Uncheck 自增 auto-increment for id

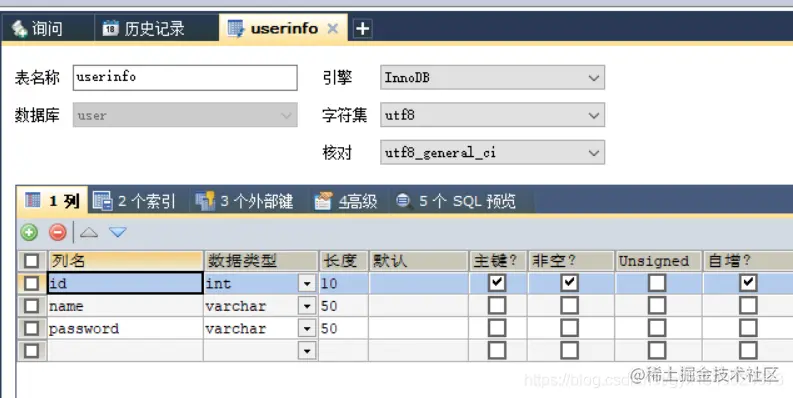coord(748,282)
